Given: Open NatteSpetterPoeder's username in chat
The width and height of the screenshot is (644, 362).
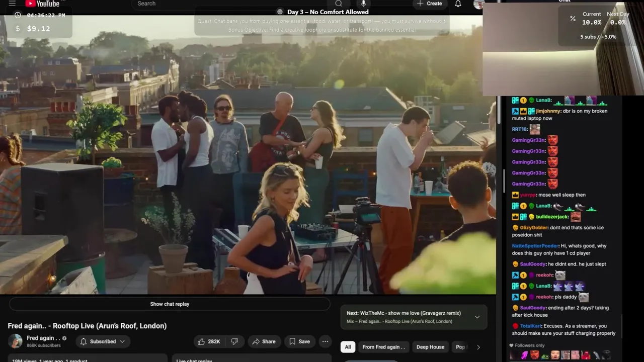Looking at the screenshot, I should (x=535, y=246).
